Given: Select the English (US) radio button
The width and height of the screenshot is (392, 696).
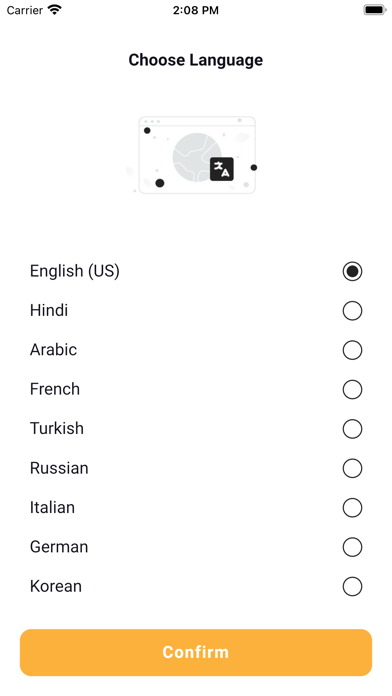Looking at the screenshot, I should (x=352, y=271).
